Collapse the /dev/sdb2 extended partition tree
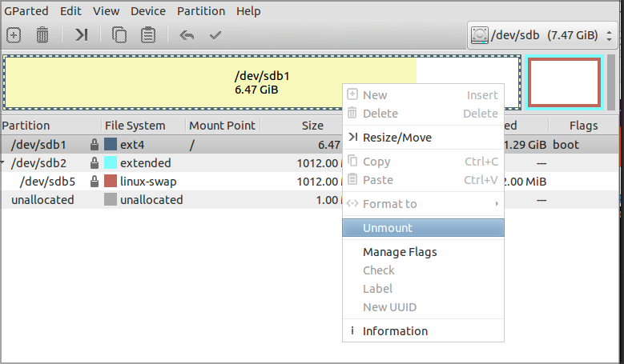The width and height of the screenshot is (624, 364). [3, 163]
